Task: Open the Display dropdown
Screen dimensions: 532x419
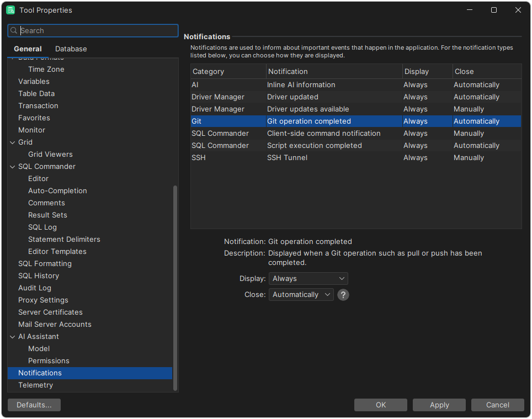Action: click(308, 279)
